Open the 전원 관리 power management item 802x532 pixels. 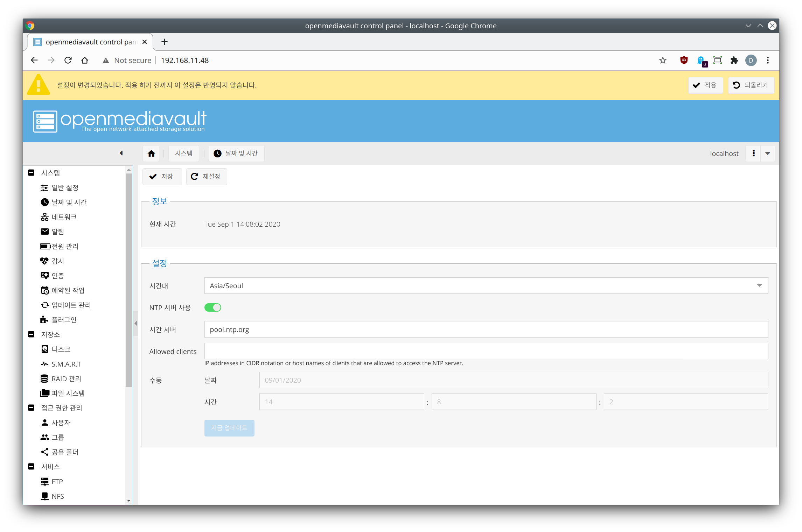click(65, 246)
